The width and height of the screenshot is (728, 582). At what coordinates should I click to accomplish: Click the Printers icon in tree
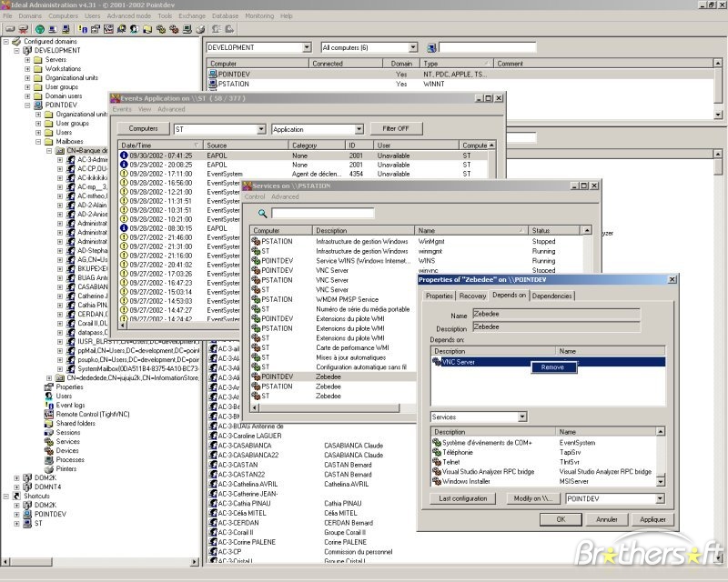[x=49, y=468]
